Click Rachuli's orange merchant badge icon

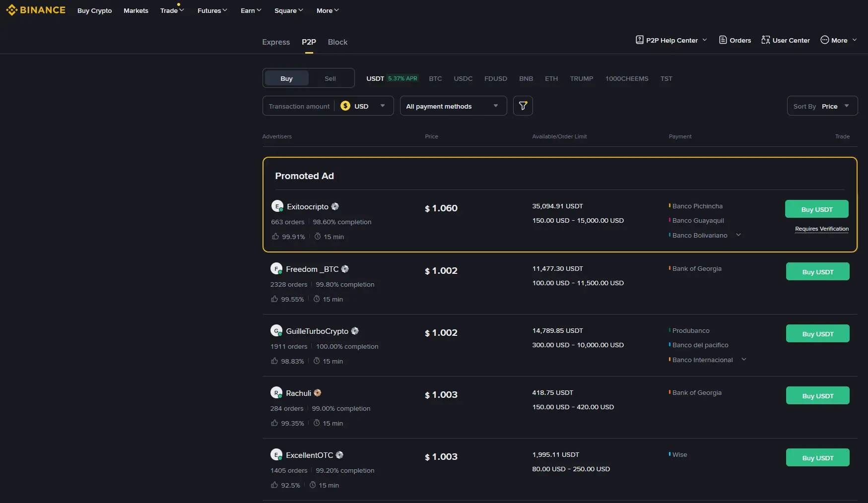coord(318,393)
